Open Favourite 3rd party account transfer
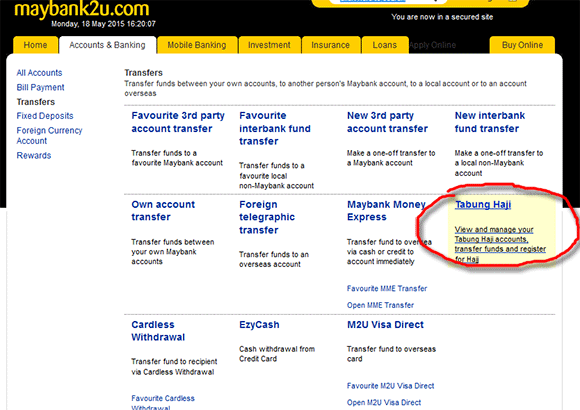Viewport: 580px width, 410px height. click(178, 122)
